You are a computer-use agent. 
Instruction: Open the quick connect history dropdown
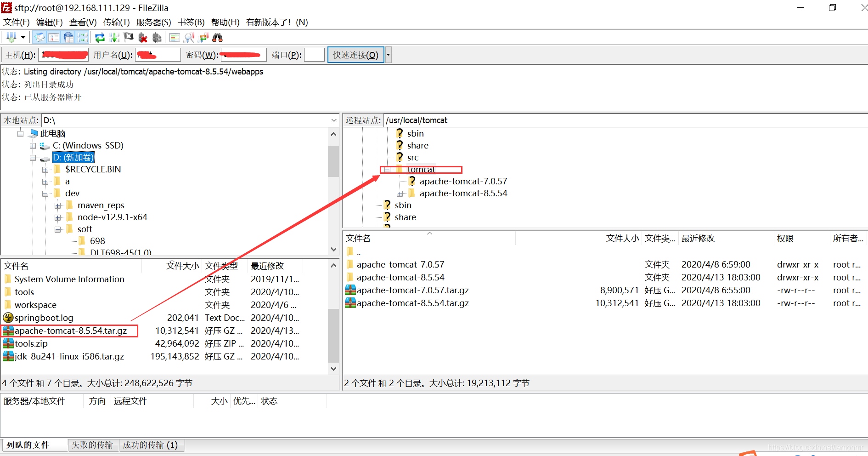click(388, 55)
